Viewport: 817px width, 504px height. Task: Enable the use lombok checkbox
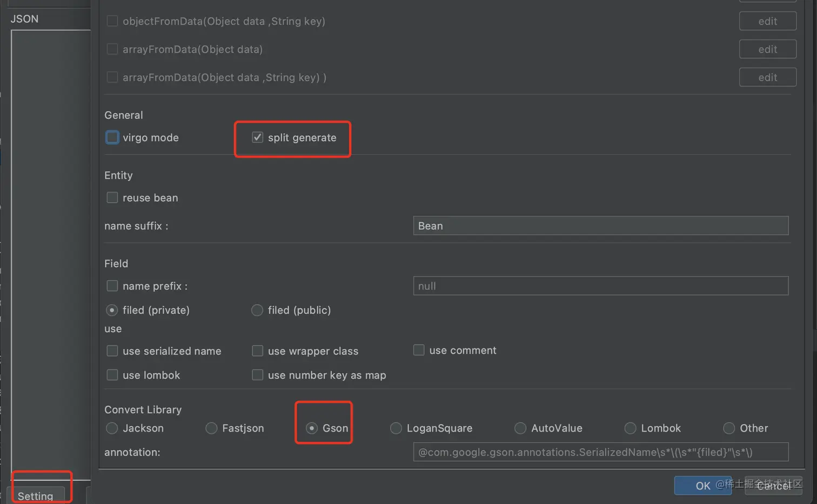(112, 375)
